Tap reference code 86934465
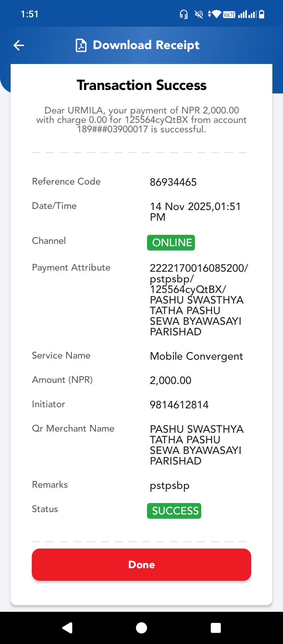 [173, 182]
